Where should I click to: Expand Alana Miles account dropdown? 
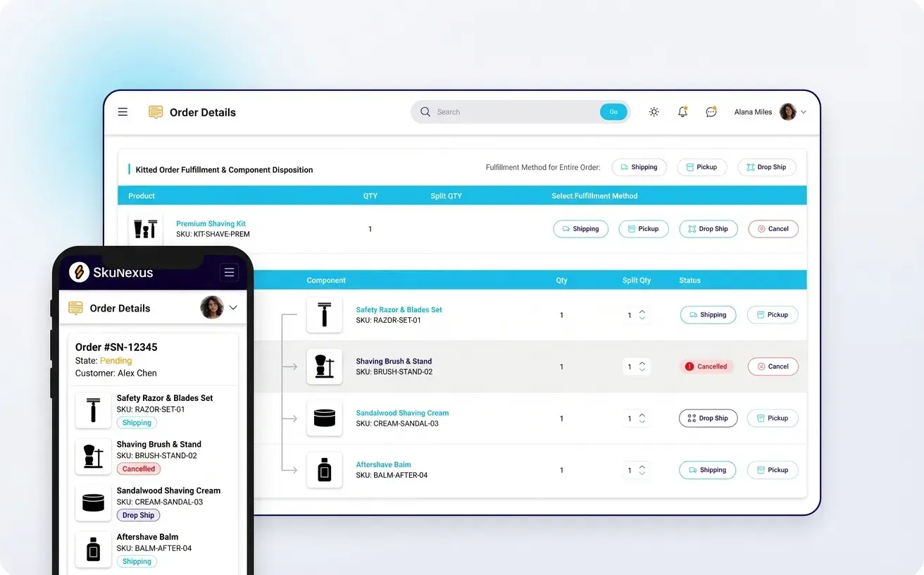(804, 112)
